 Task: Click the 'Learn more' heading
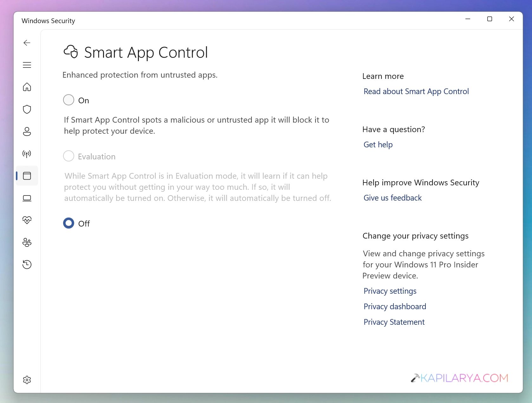383,76
